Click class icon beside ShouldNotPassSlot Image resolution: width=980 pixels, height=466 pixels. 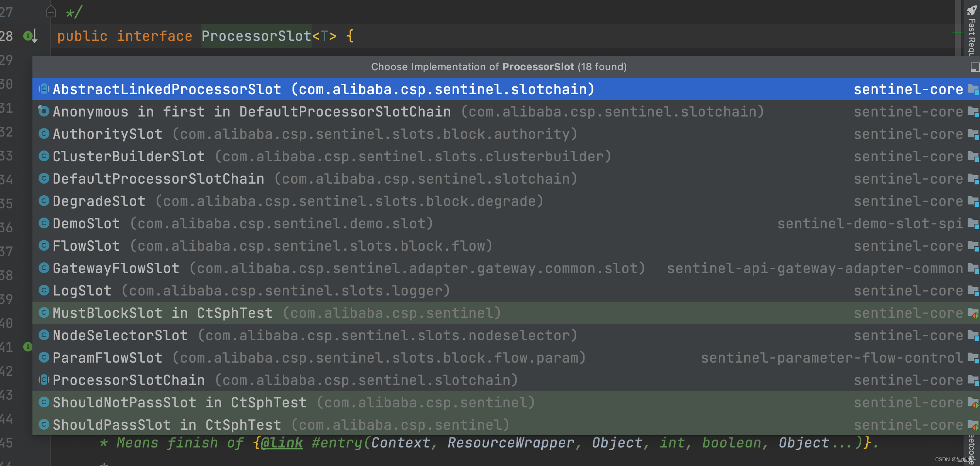[x=44, y=402]
